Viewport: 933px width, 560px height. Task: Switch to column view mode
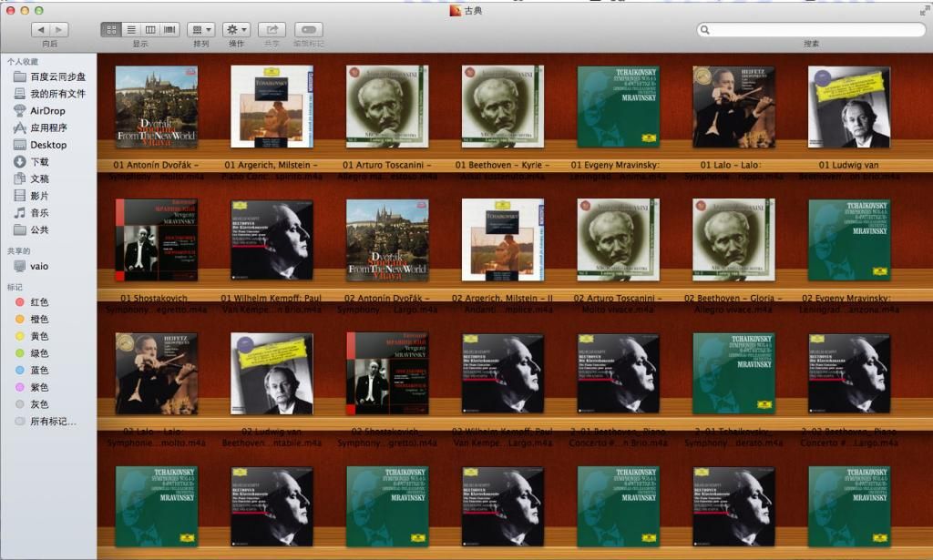(150, 30)
